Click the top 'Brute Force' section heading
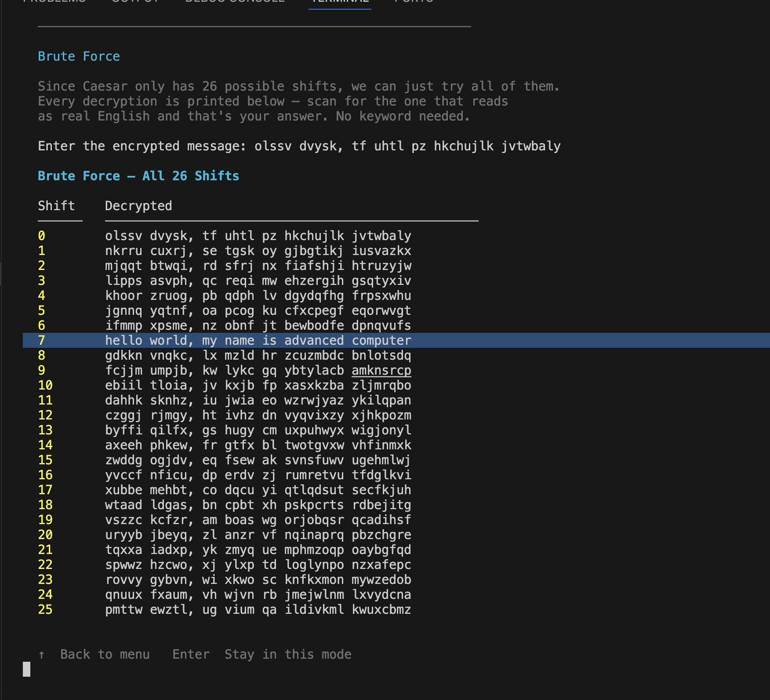Viewport: 770px width, 700px height. click(x=79, y=56)
